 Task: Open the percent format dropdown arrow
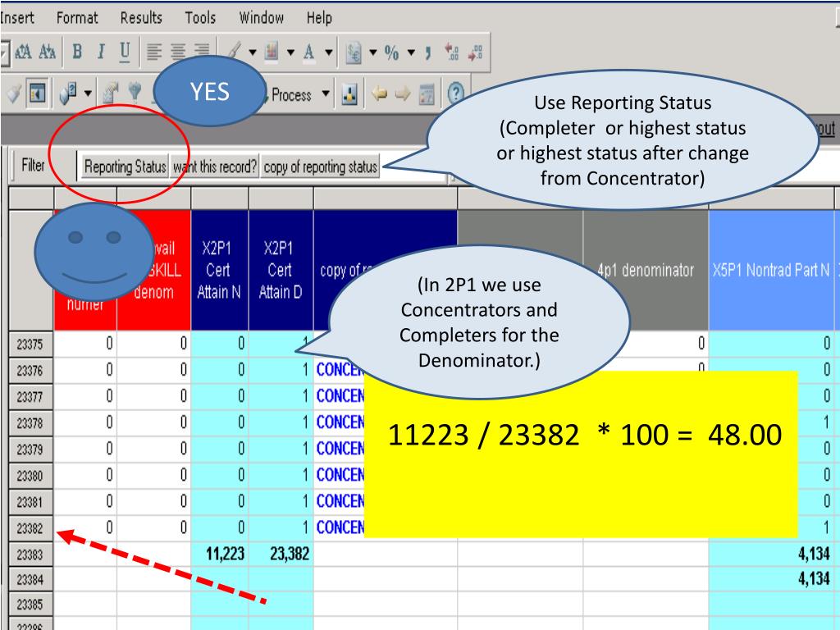[x=411, y=52]
